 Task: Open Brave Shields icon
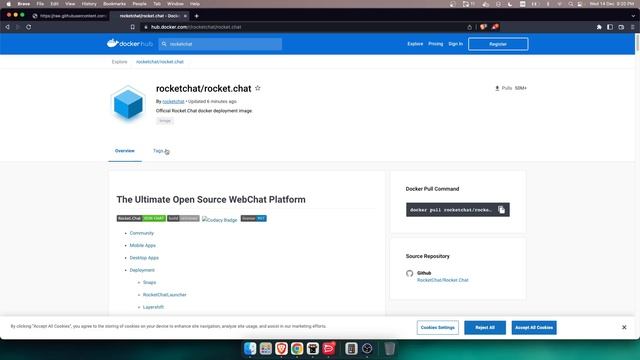(483, 27)
